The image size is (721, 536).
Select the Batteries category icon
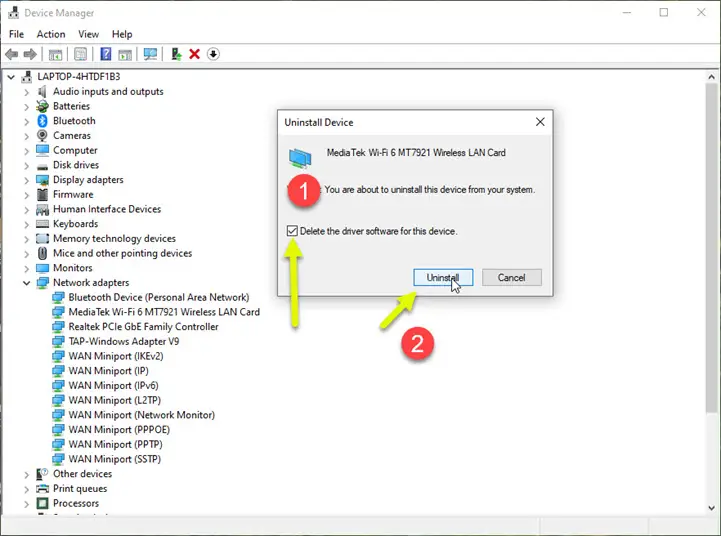42,106
